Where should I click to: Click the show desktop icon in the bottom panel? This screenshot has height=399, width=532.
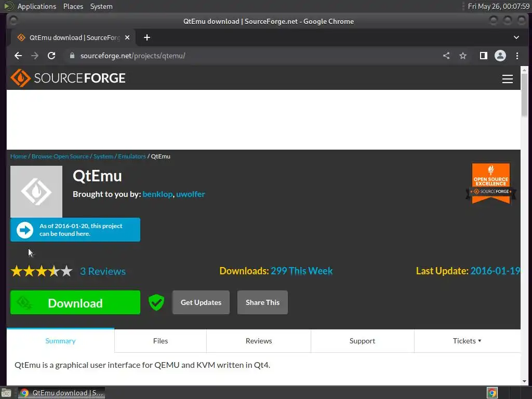coord(6,393)
